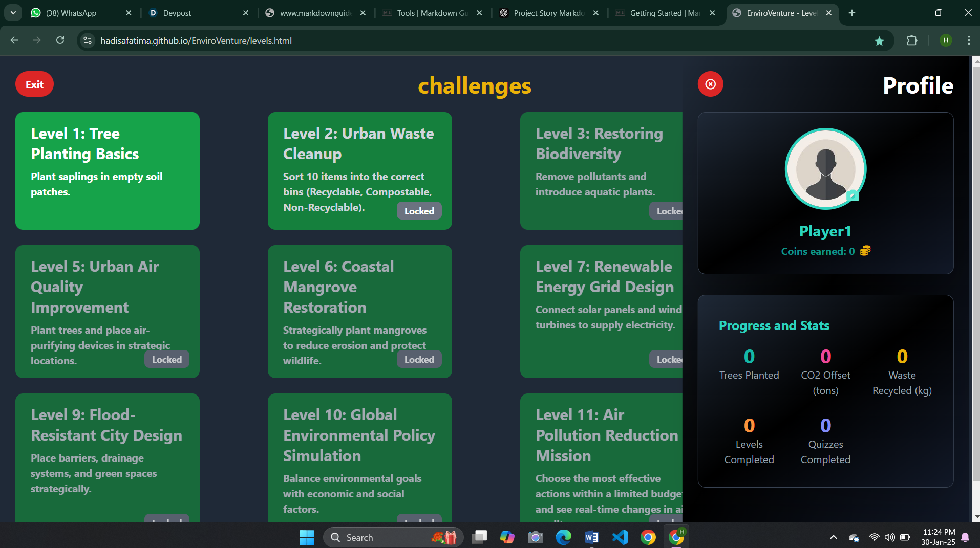The image size is (980, 548).
Task: Click Coins earned: 0 text
Action: (x=818, y=251)
